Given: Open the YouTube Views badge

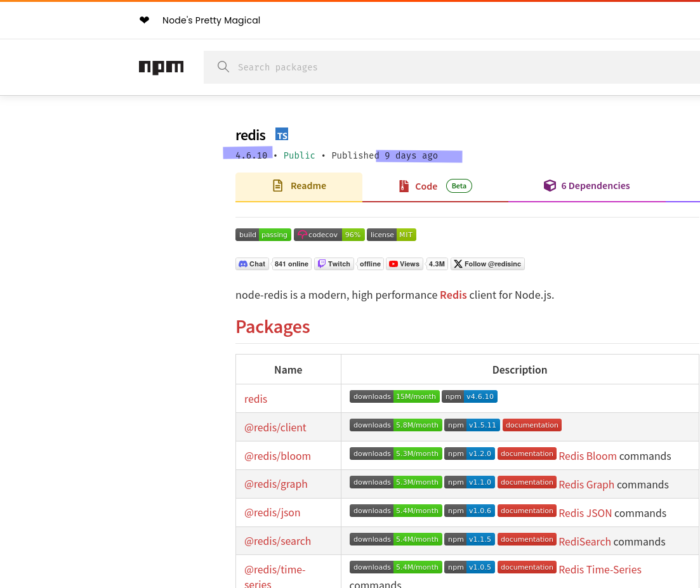Looking at the screenshot, I should tap(404, 264).
